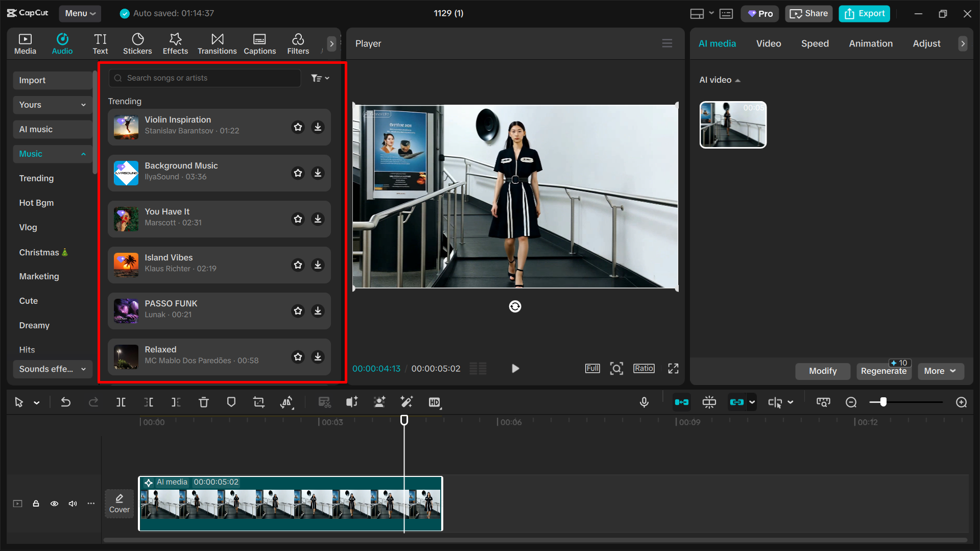Open the Captions panel
The image size is (980, 551).
[259, 44]
